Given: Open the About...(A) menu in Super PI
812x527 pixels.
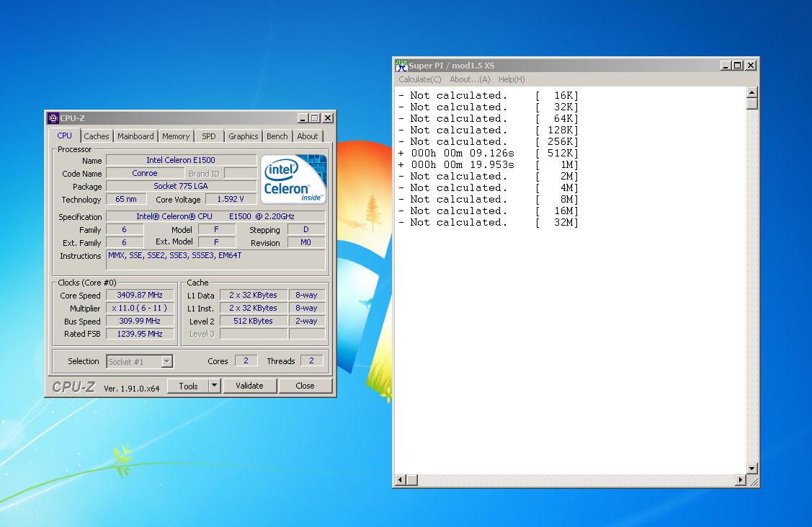Looking at the screenshot, I should tap(470, 79).
